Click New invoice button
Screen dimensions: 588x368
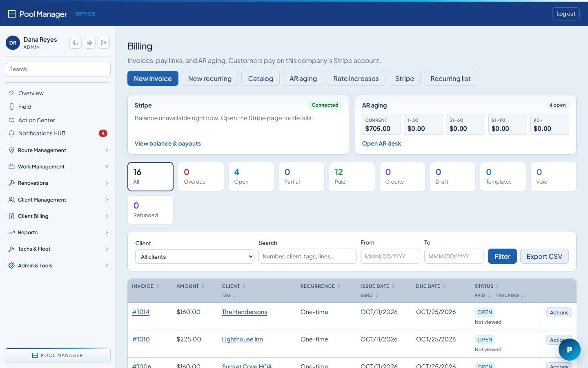tap(153, 79)
